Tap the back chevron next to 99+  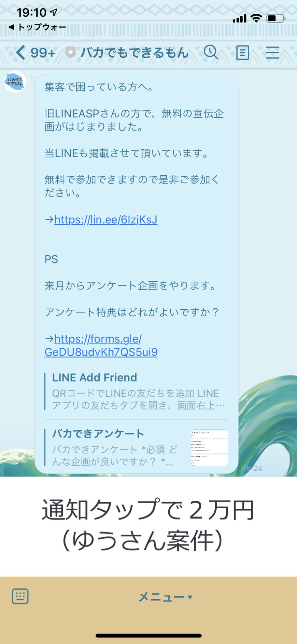point(21,53)
